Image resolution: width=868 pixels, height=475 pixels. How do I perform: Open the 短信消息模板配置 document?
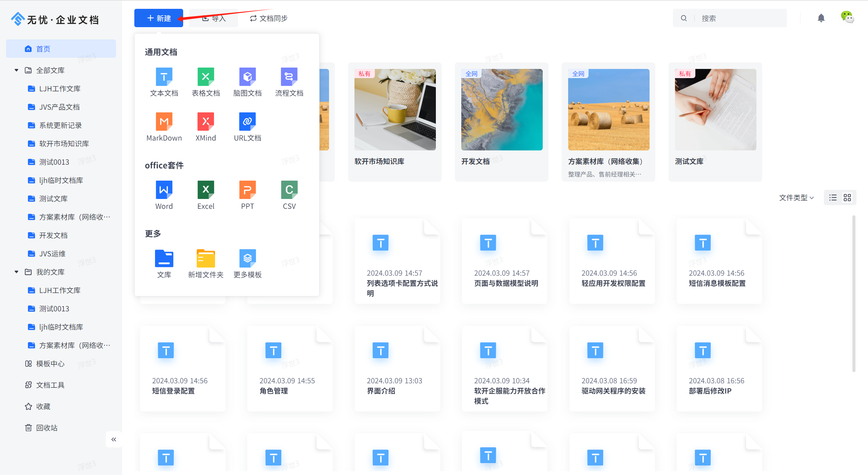click(719, 261)
